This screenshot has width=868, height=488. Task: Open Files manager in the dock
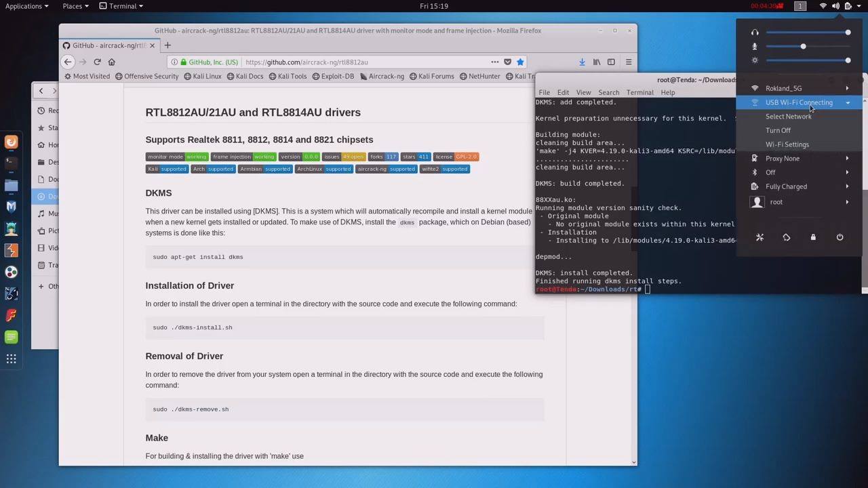coord(11,185)
